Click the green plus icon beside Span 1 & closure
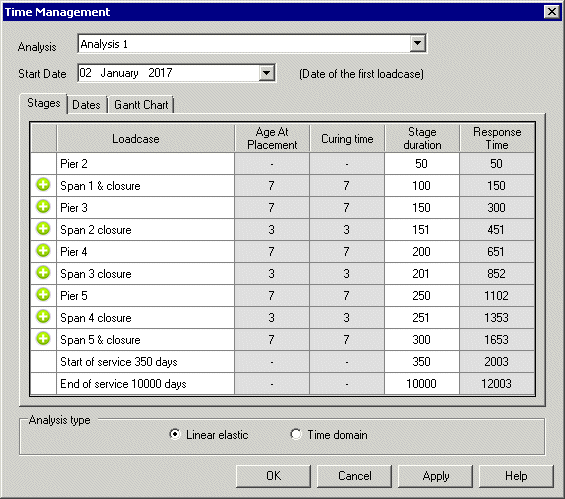 (43, 185)
